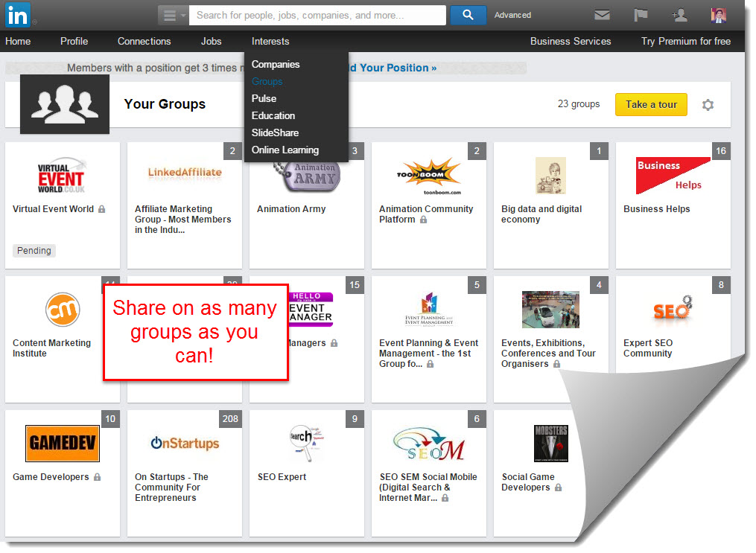Click Event Planning group 5 badge
The width and height of the screenshot is (756, 553).
tap(477, 285)
